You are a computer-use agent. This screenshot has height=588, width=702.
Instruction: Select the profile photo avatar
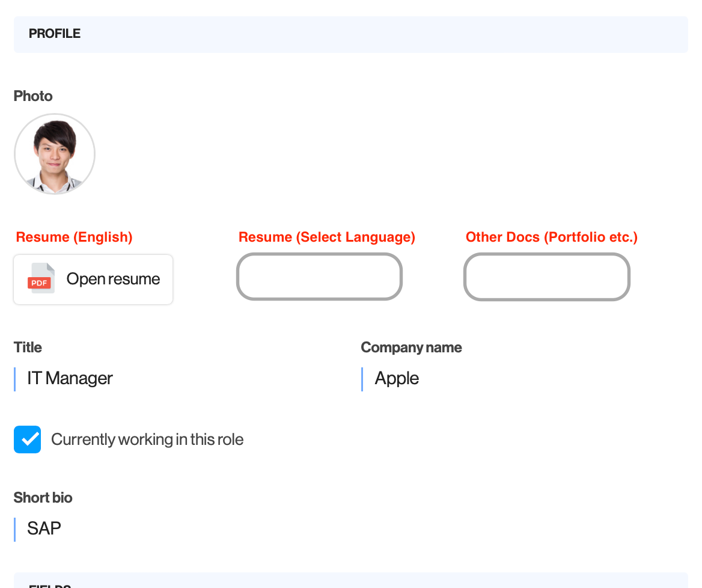[55, 153]
